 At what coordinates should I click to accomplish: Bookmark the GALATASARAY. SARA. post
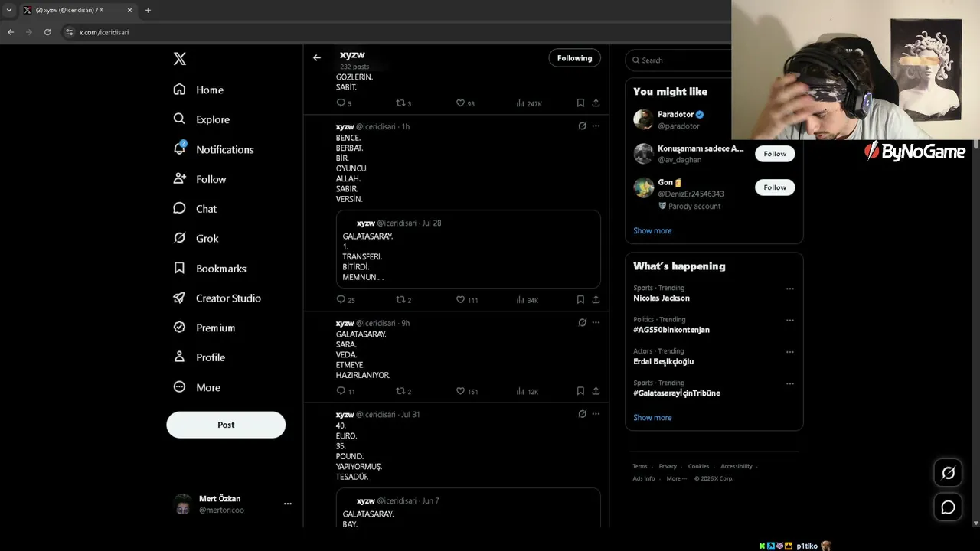(x=580, y=391)
